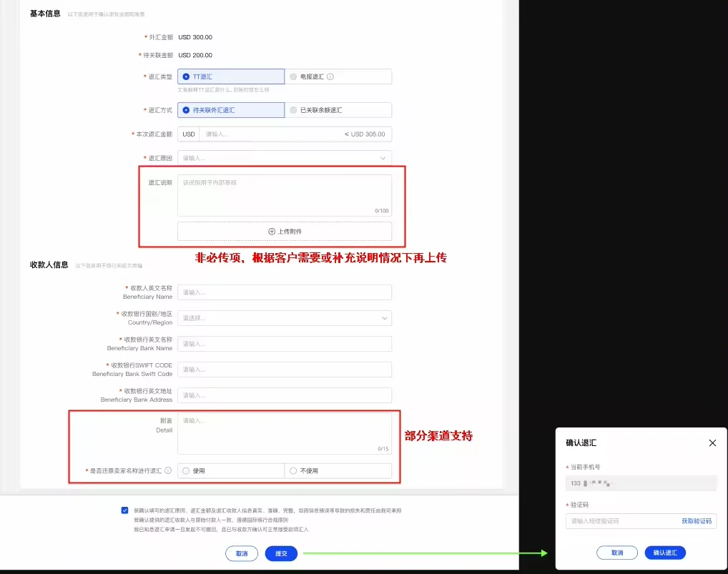Click the info icon beside 电报退汇
This screenshot has height=574, width=728.
click(x=329, y=76)
